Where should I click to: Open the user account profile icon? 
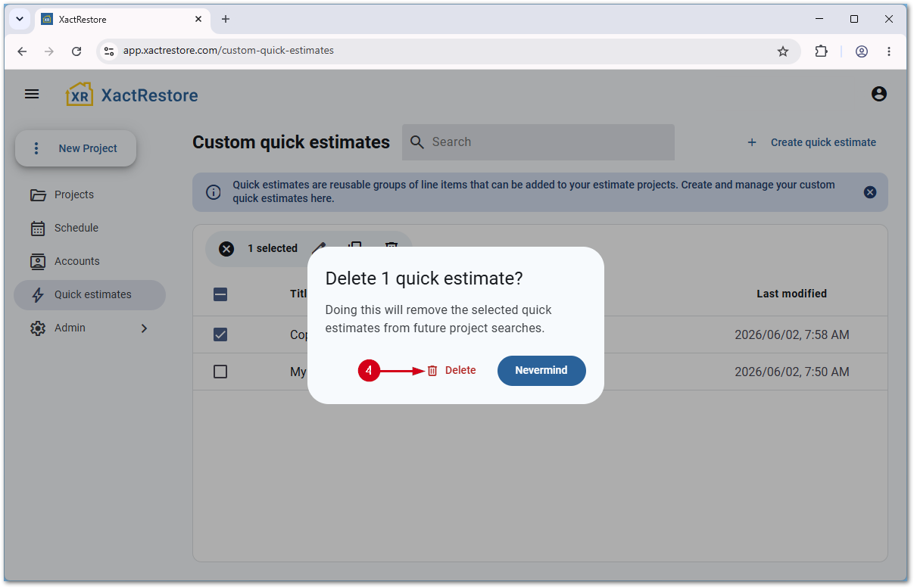click(879, 94)
